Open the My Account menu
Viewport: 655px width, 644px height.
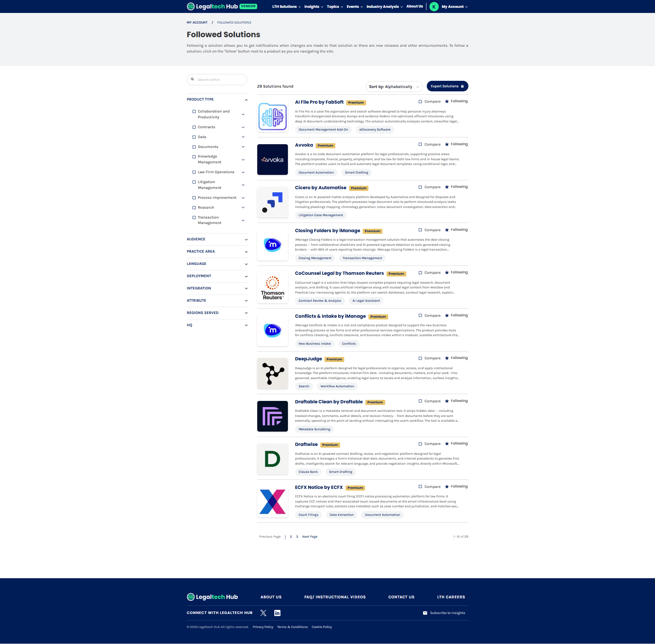[454, 6]
